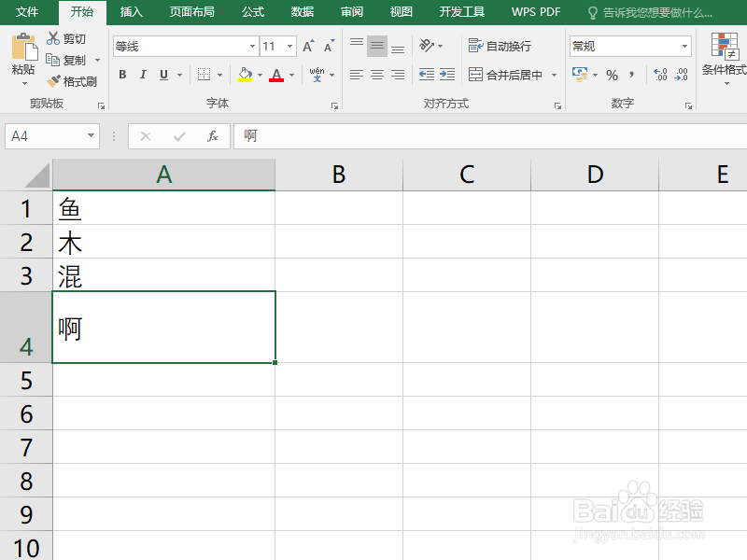Click cancel X in formula bar

point(146,136)
